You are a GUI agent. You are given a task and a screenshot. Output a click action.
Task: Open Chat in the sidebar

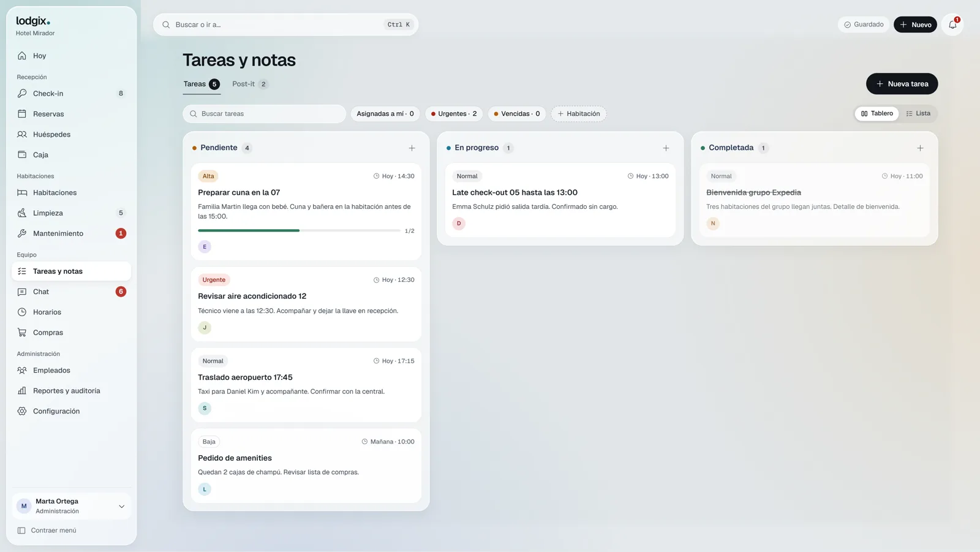(71, 292)
